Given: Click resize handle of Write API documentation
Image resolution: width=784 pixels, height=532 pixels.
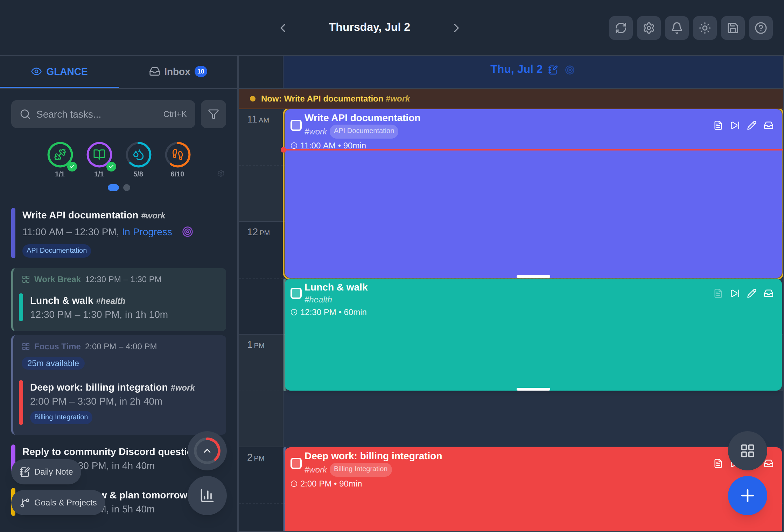Looking at the screenshot, I should [x=533, y=276].
